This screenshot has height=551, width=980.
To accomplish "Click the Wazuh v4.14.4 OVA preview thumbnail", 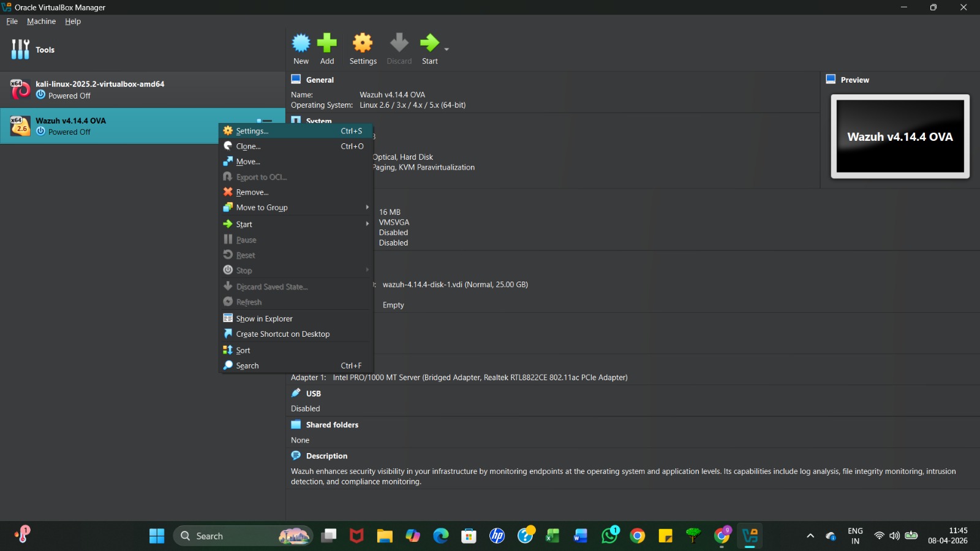I will 900,137.
